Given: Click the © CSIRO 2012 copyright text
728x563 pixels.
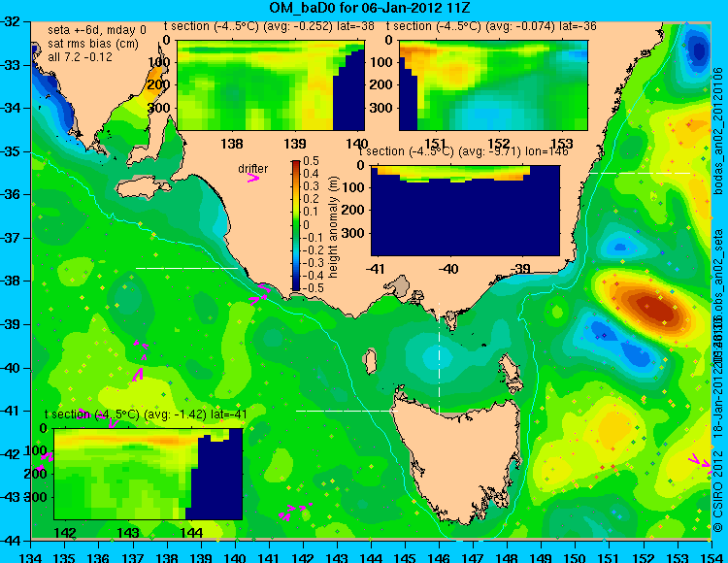Looking at the screenshot, I should point(717,491).
